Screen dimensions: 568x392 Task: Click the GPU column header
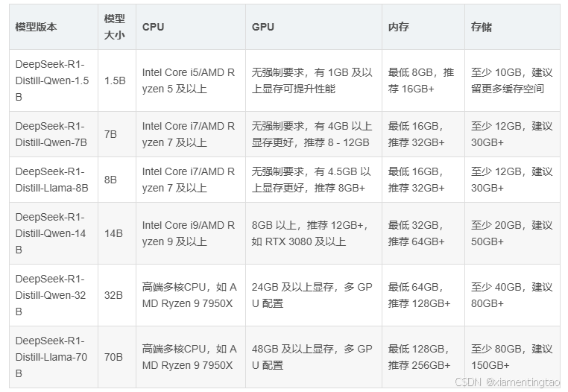pos(314,27)
